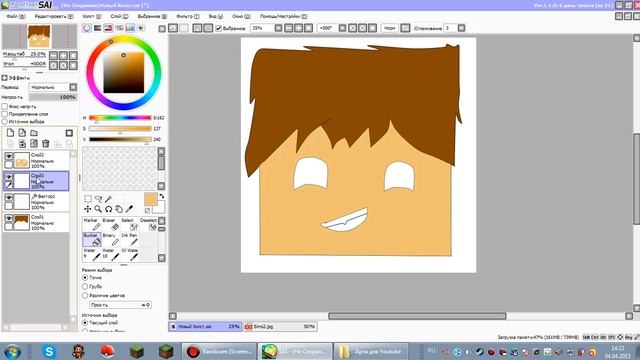The height and width of the screenshot is (360, 640).
Task: Toggle the RGB slider panel
Action: (98, 28)
